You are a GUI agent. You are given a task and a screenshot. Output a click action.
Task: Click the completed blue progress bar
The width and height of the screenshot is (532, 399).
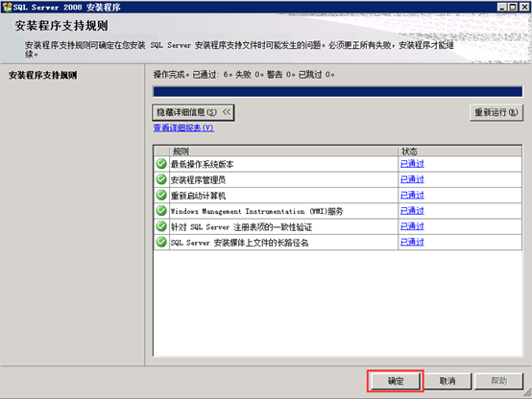coord(338,91)
